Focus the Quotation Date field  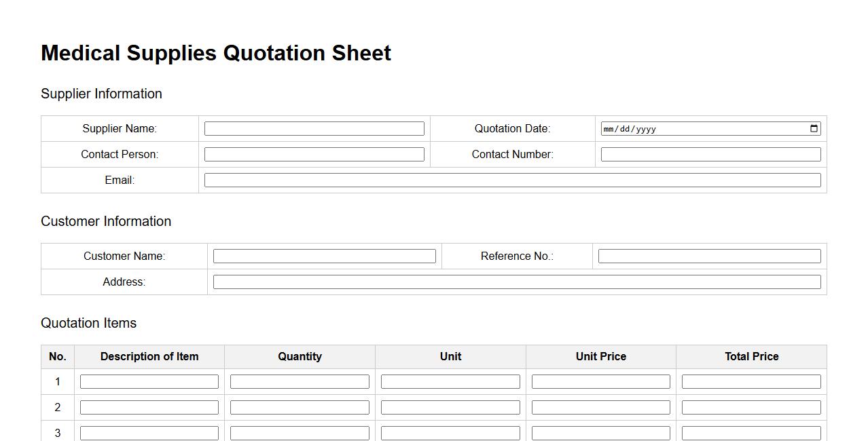(x=700, y=129)
